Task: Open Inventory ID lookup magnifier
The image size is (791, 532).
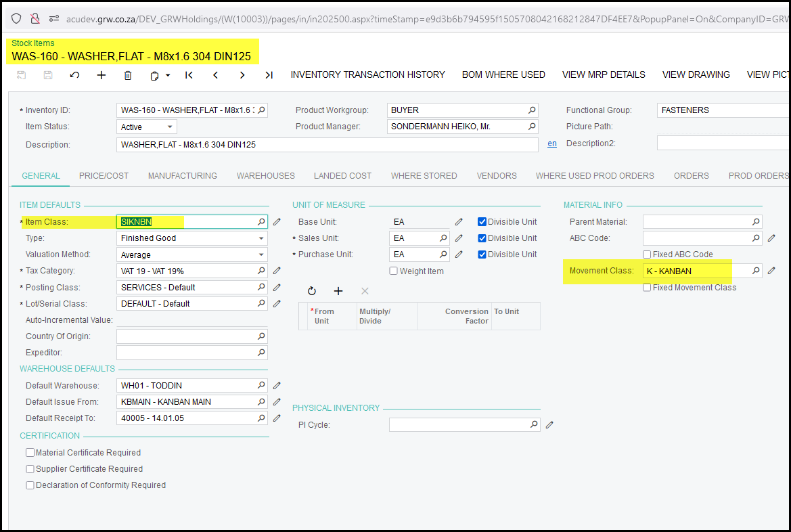Action: (x=261, y=110)
